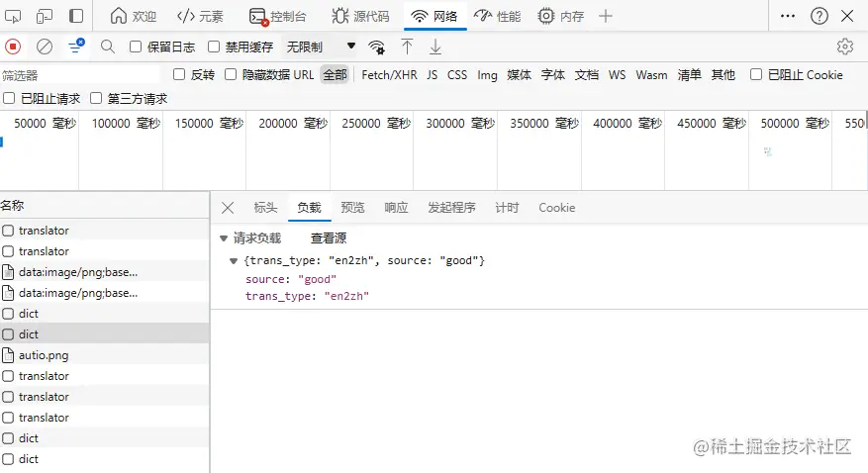Switch to the 发起程序 initiator tab

tap(451, 208)
